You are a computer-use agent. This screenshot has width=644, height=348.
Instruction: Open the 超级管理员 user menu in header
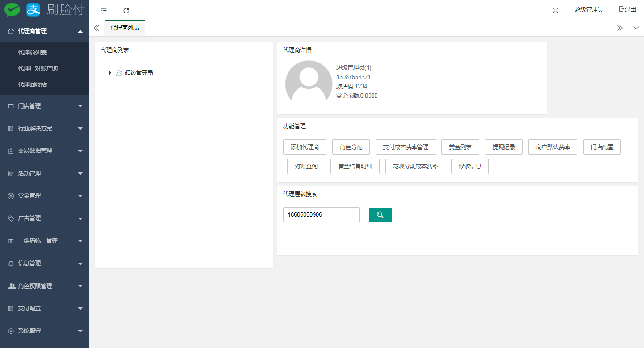589,9
